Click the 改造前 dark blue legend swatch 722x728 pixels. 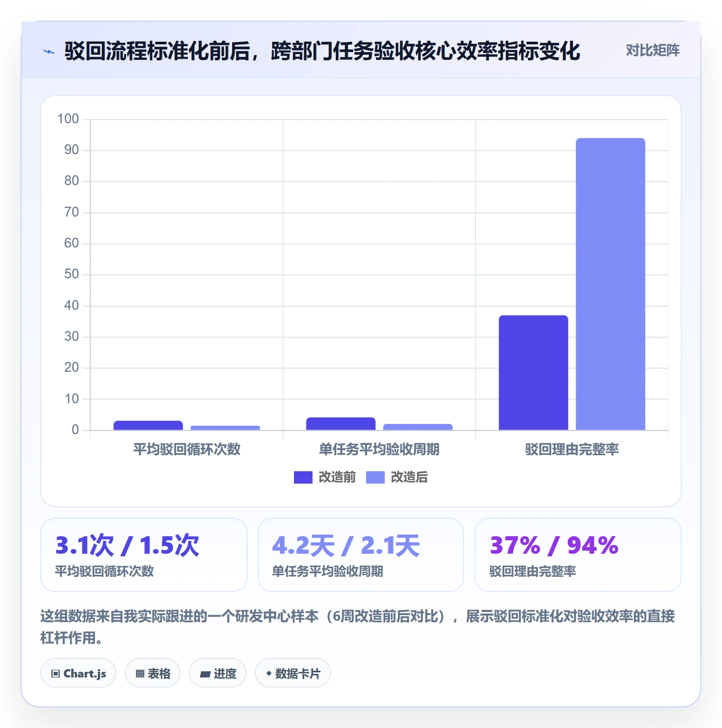click(303, 477)
